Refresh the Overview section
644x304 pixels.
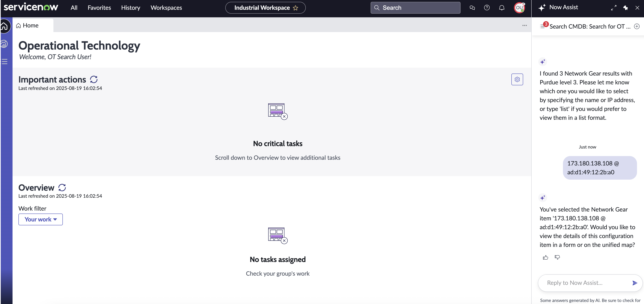click(62, 188)
